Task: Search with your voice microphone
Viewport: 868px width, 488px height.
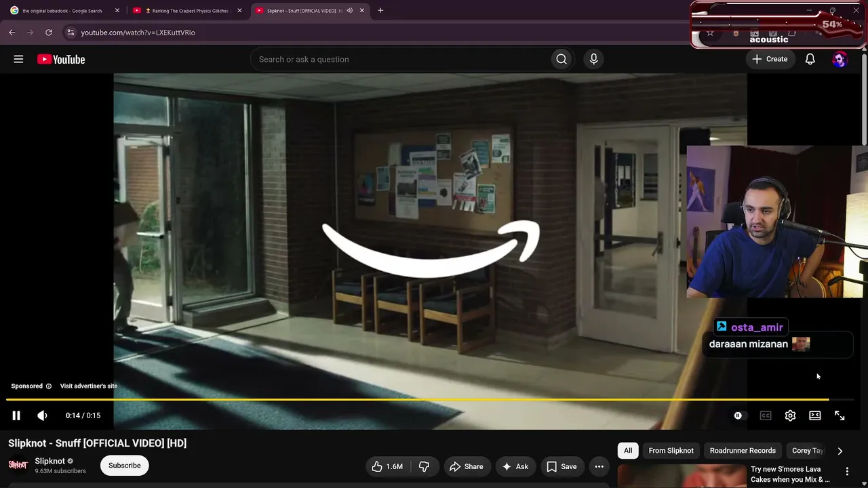Action: 593,60
